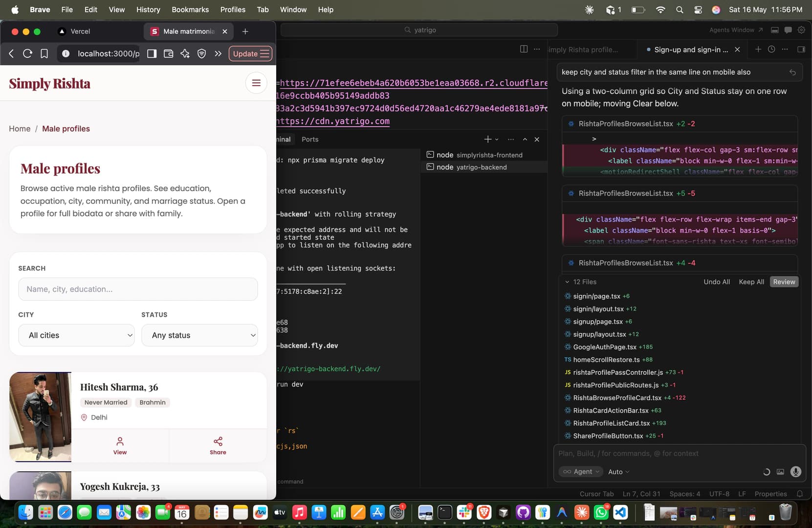Show Cursor chat history clock icon
The width and height of the screenshot is (812, 528).
pos(771,49)
